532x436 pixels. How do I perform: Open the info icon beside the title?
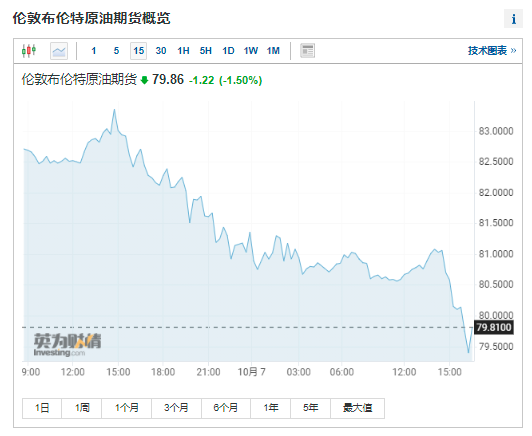(513, 19)
